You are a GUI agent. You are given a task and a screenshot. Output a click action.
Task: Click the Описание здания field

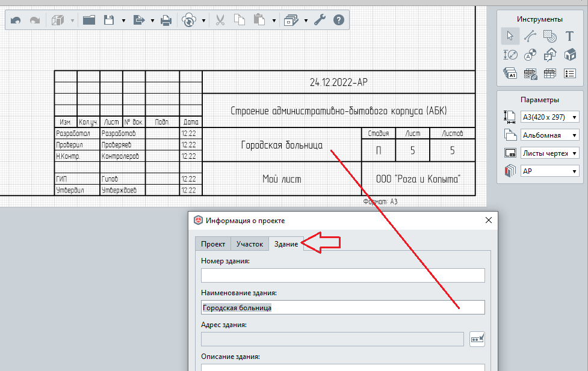[343, 367]
